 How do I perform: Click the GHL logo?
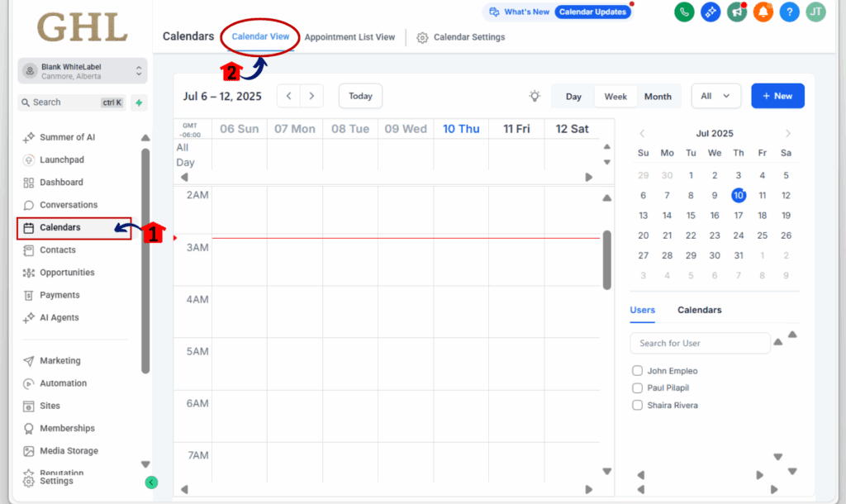82,27
